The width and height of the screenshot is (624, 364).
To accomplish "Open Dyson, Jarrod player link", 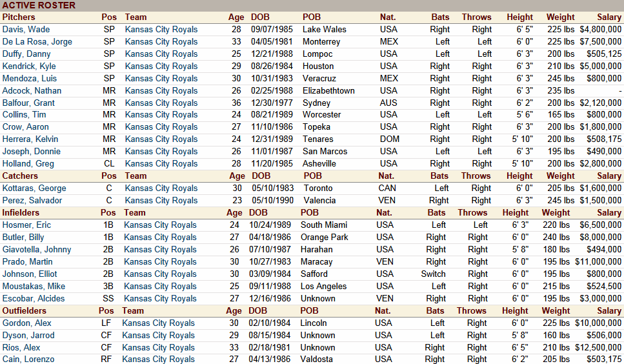I will (x=28, y=336).
